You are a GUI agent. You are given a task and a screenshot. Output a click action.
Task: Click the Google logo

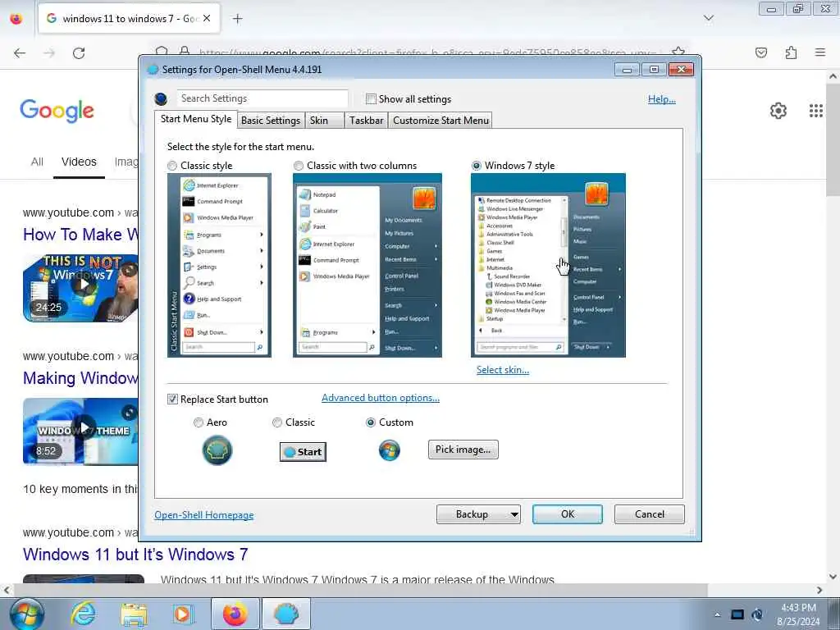(57, 111)
